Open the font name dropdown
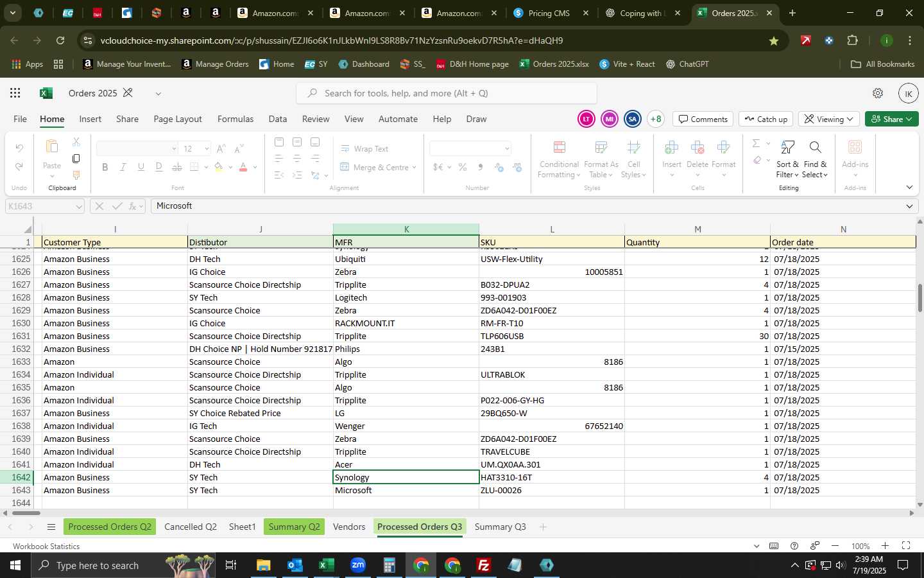 [174, 148]
